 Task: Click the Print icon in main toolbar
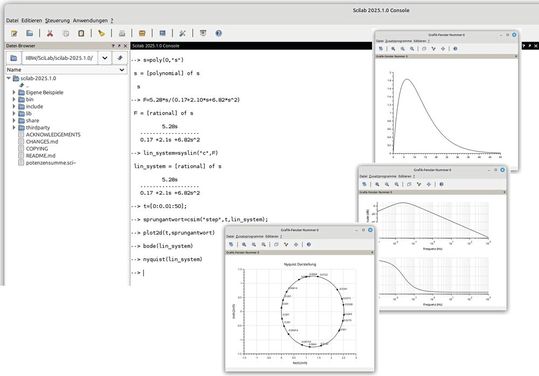(x=122, y=33)
